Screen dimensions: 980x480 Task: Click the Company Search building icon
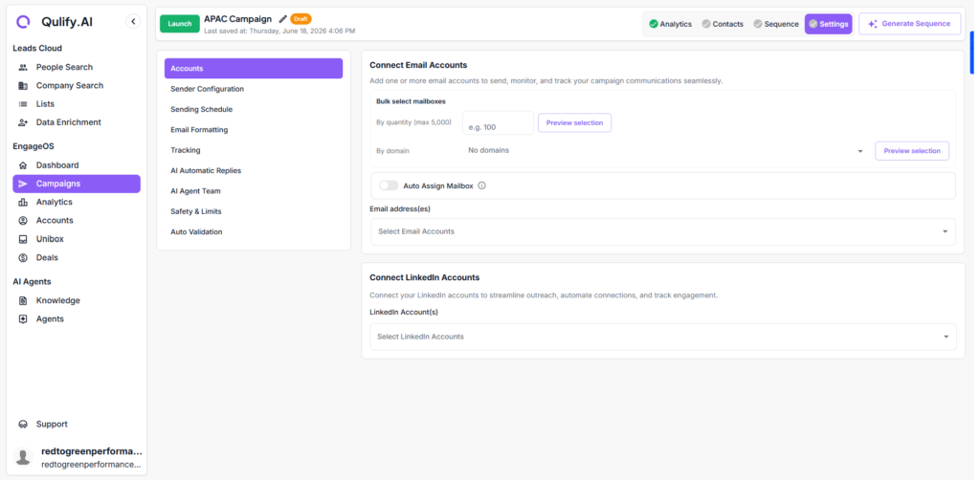23,85
